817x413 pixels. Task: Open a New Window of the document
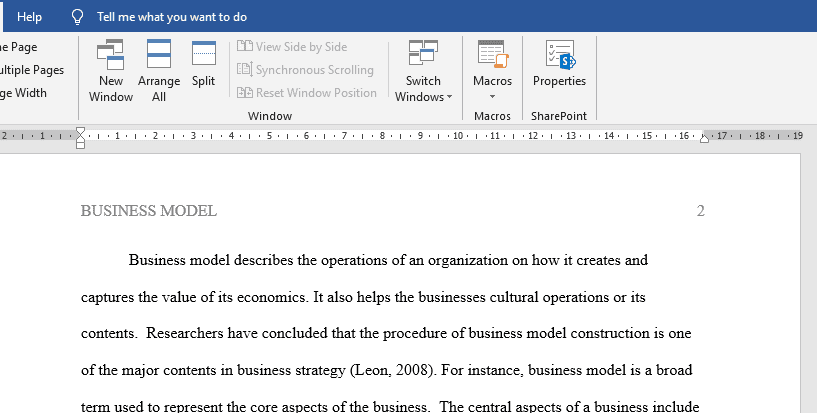(110, 71)
